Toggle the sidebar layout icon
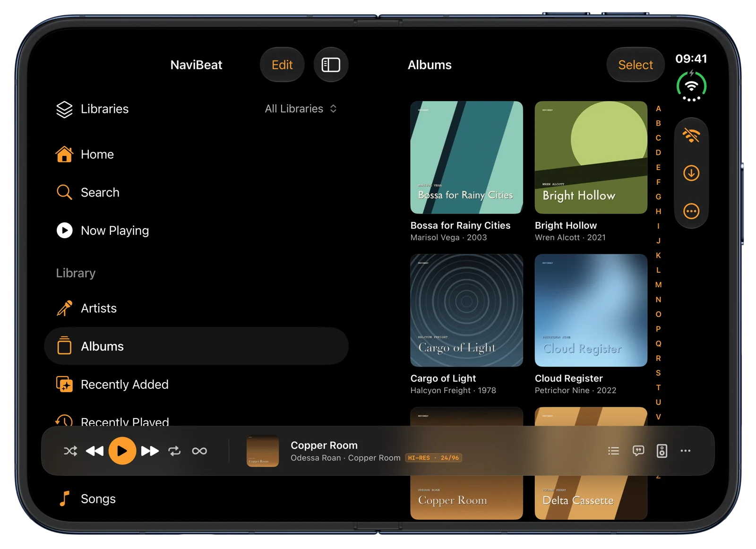This screenshot has width=756, height=549. coord(331,65)
